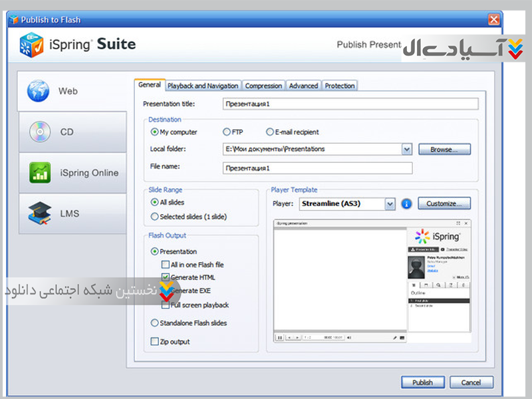
Task: Open the Player template dropdown
Action: (390, 203)
